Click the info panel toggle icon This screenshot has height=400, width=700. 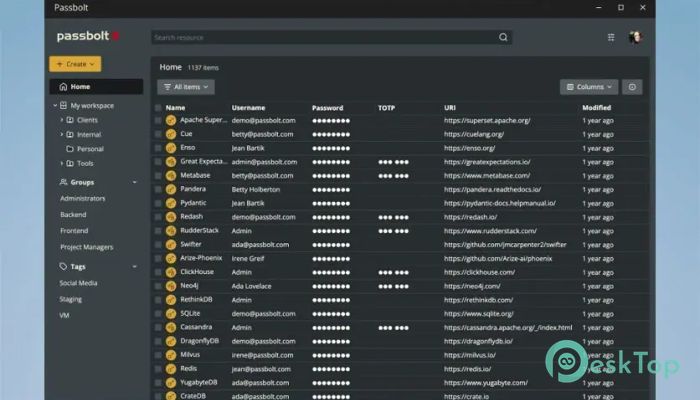[x=632, y=87]
